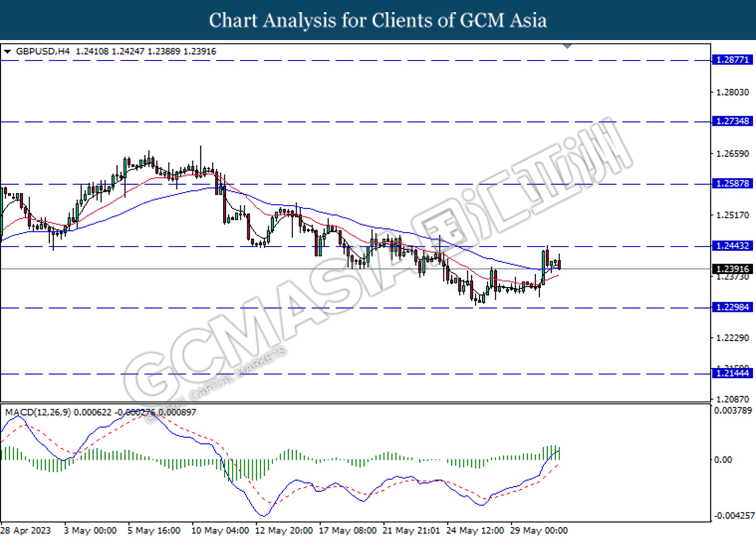Image resolution: width=756 pixels, height=540 pixels.
Task: Click the 12 May 20:00 time label
Action: click(284, 531)
